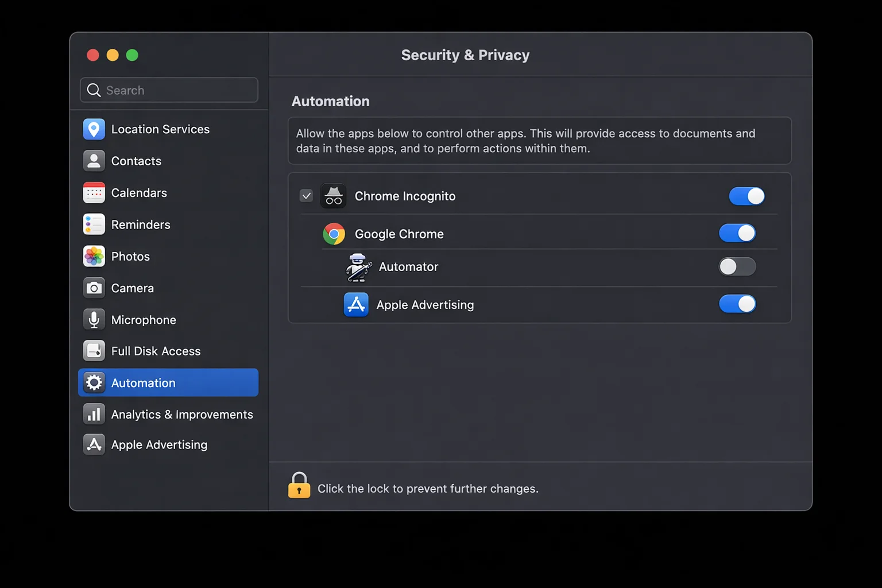Open Analytics & Improvements section

click(168, 414)
